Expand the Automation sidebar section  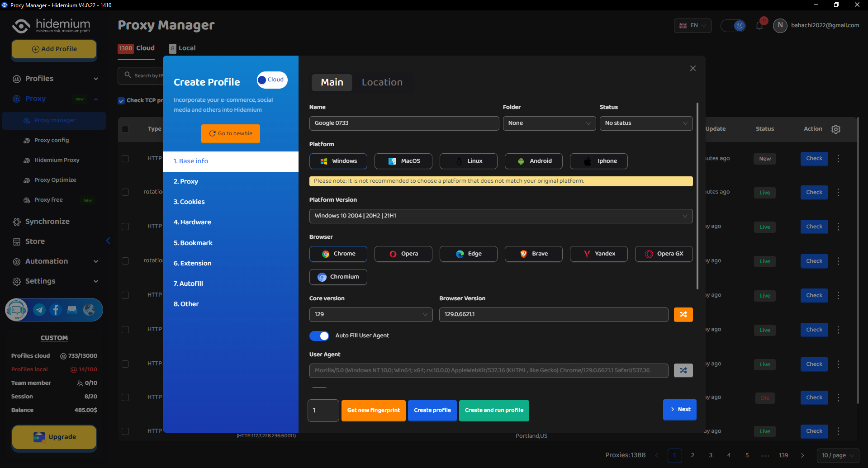click(x=54, y=261)
